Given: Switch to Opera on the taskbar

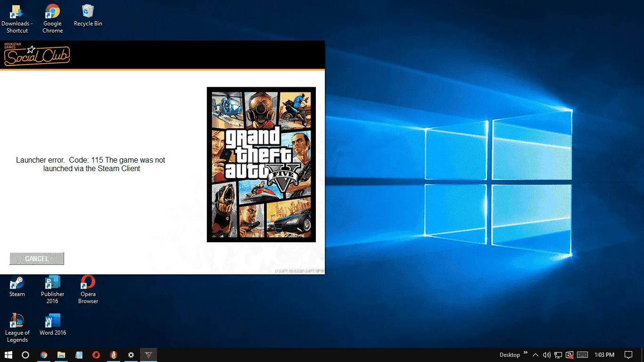Looking at the screenshot, I should [96, 355].
